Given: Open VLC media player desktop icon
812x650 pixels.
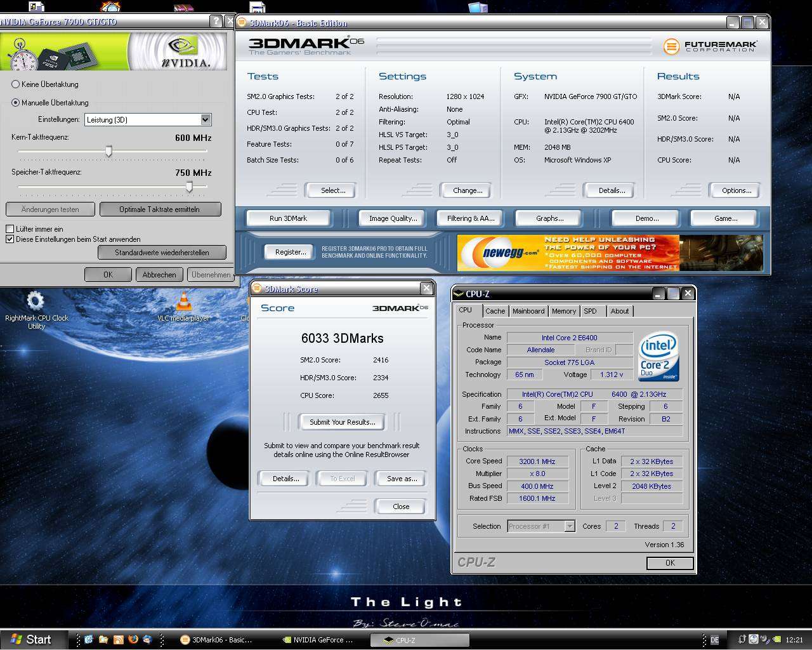Looking at the screenshot, I should pyautogui.click(x=183, y=307).
